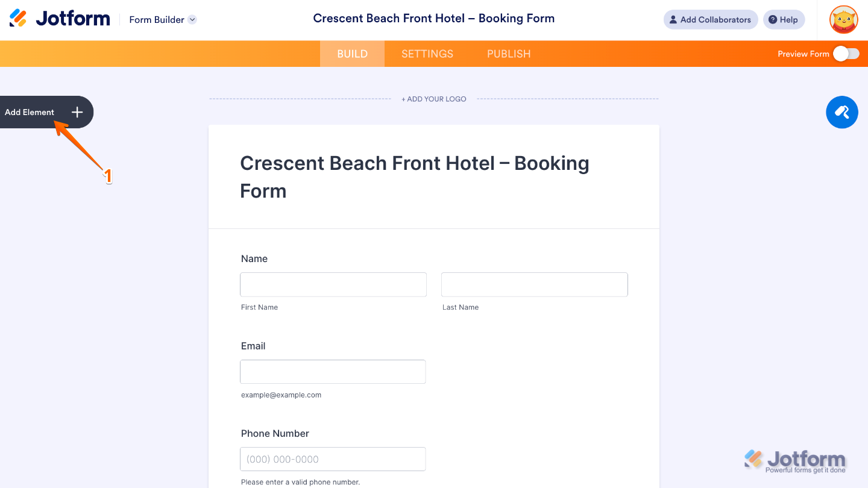The width and height of the screenshot is (868, 488).
Task: Open the user avatar menu
Action: [x=843, y=19]
